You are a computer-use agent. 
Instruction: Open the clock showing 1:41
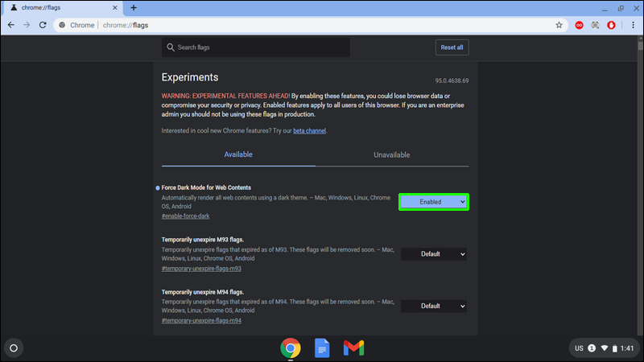[x=627, y=348]
